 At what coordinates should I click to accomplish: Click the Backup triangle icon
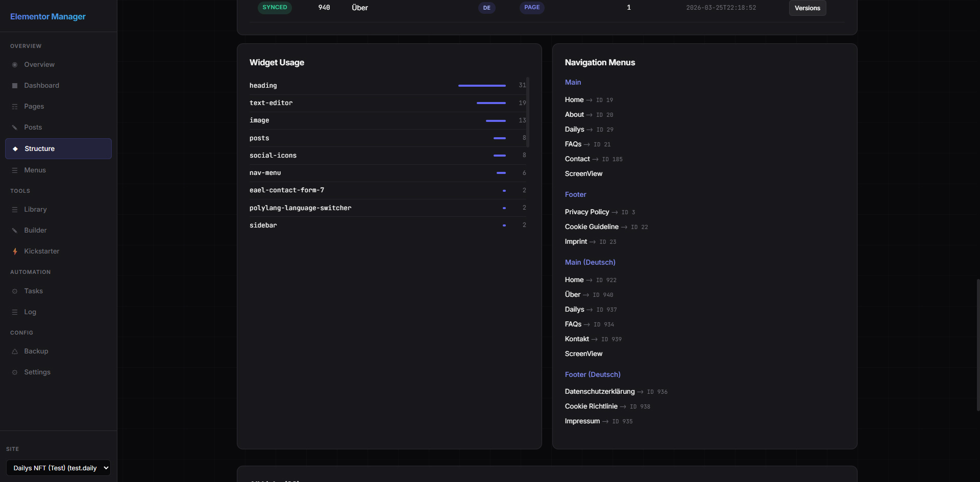(15, 351)
